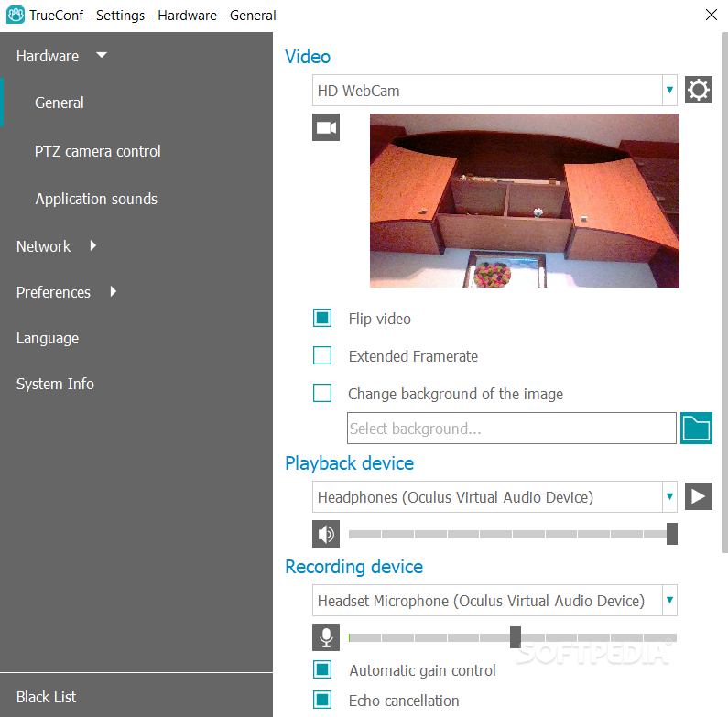Image resolution: width=728 pixels, height=717 pixels.
Task: Open Black List section
Action: tap(46, 697)
